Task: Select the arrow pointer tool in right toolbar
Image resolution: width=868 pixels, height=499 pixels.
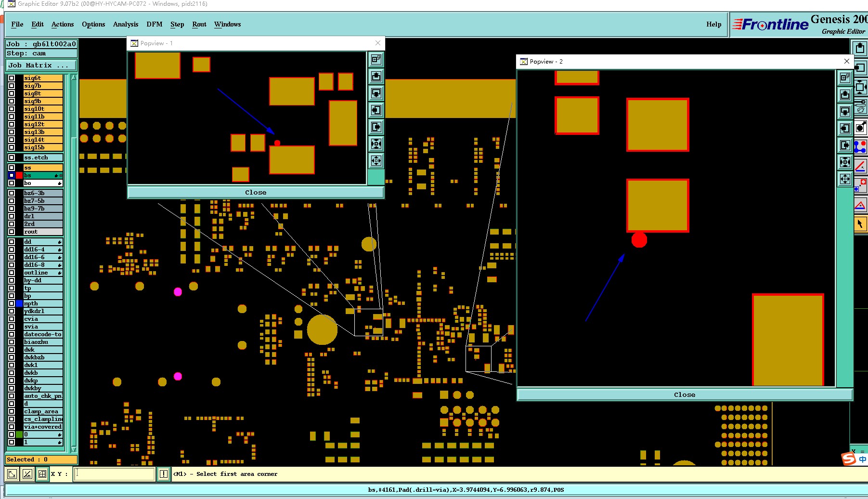Action: (x=860, y=224)
